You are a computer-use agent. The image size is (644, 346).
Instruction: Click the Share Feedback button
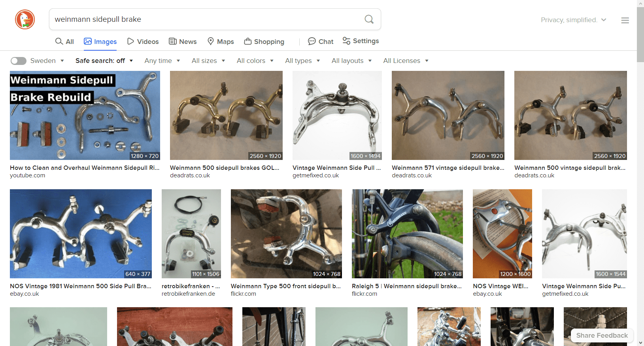tap(602, 335)
